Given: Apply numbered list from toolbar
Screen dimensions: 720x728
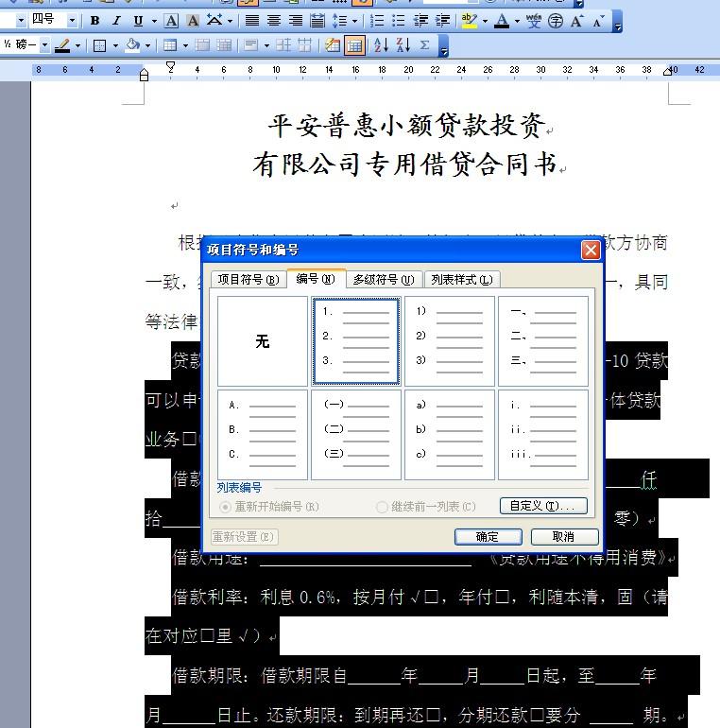Looking at the screenshot, I should 377,21.
